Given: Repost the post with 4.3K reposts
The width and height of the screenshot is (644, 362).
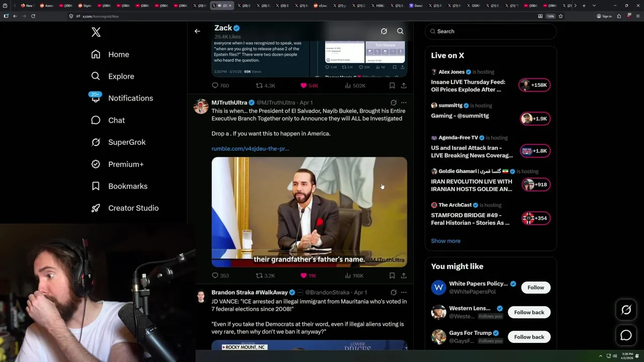Looking at the screenshot, I should pyautogui.click(x=265, y=85).
